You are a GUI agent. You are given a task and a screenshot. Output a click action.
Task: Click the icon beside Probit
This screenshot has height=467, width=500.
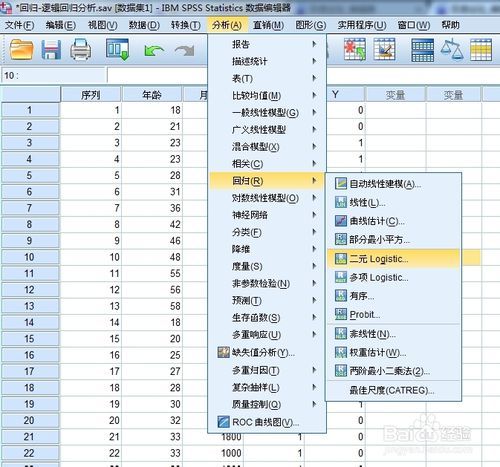341,314
